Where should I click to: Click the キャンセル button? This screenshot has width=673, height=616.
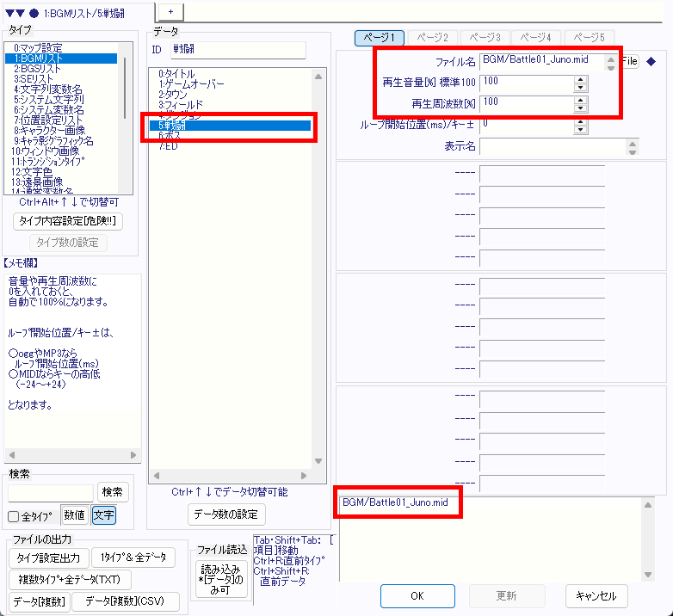pos(596,595)
